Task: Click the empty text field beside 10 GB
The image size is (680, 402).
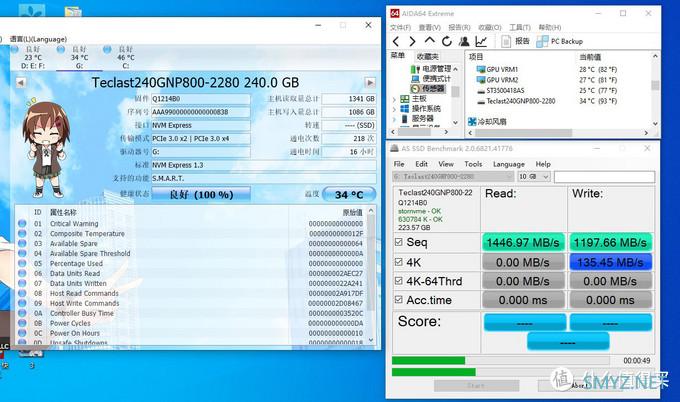Action: pos(604,176)
